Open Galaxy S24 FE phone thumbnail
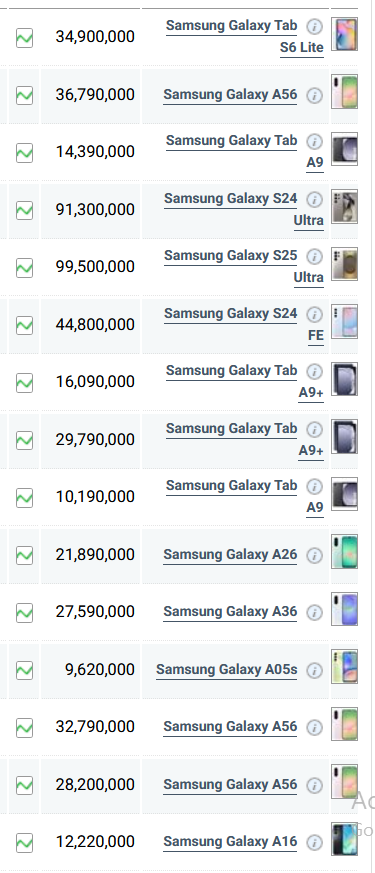Screen dimensions: 375x873 click(x=344, y=321)
